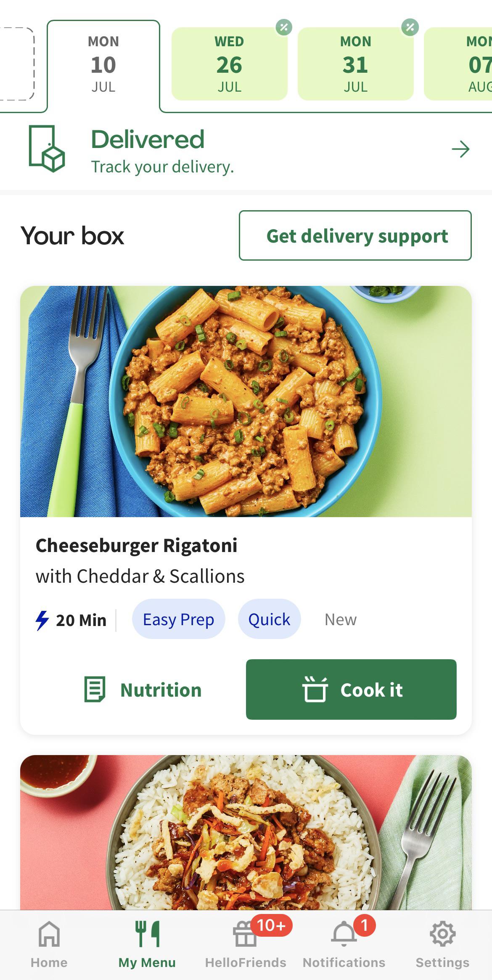Select the Easy Prep tag
This screenshot has width=492, height=980.
click(178, 619)
